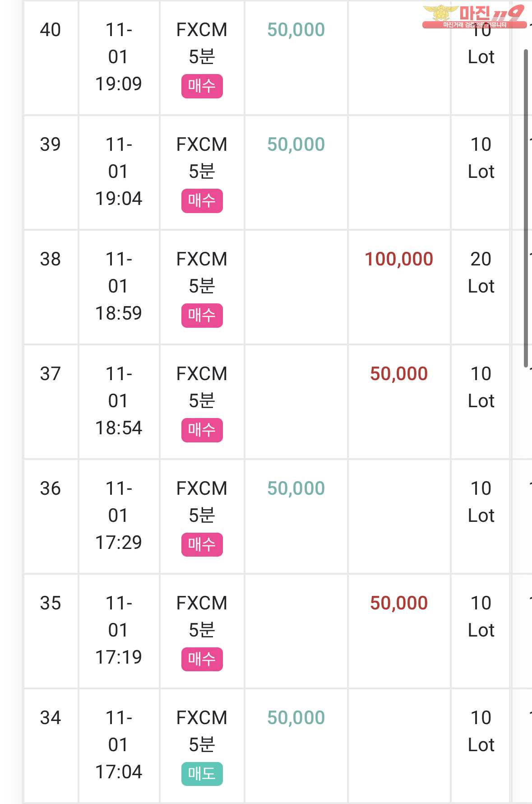The height and width of the screenshot is (804, 532).
Task: Select the green 50,000 amount in row 34
Action: [x=296, y=718]
